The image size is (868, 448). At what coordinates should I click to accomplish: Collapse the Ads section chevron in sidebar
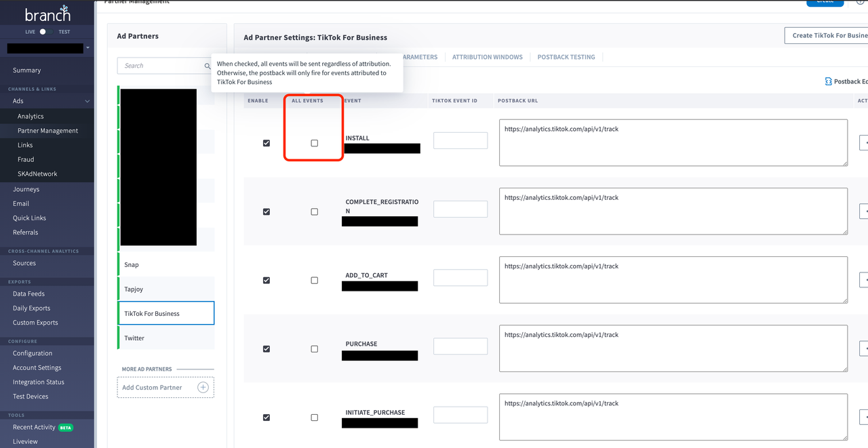coord(87,101)
